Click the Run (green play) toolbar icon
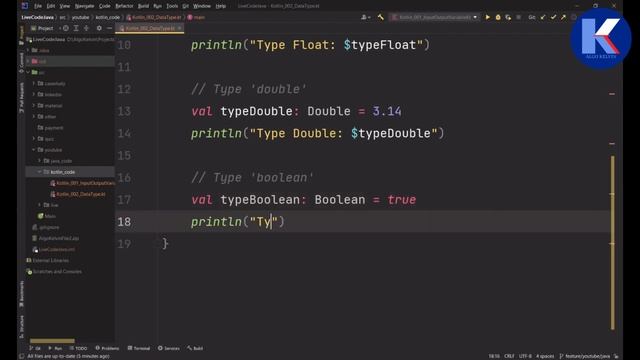 click(487, 17)
